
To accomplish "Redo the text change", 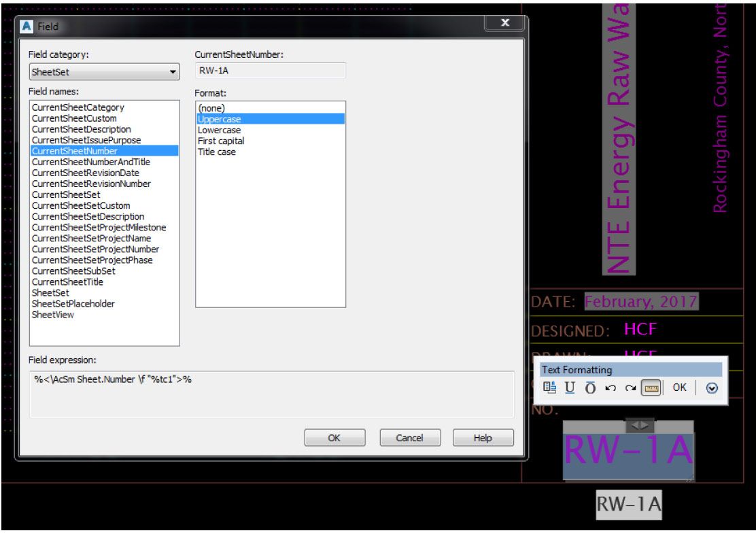I will point(630,388).
